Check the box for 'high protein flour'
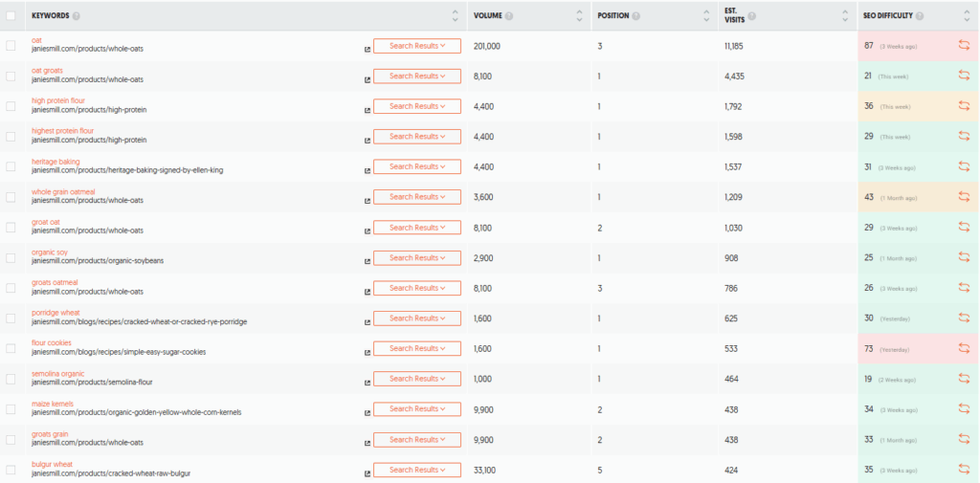Viewport: 980px width, 483px height. [x=11, y=106]
